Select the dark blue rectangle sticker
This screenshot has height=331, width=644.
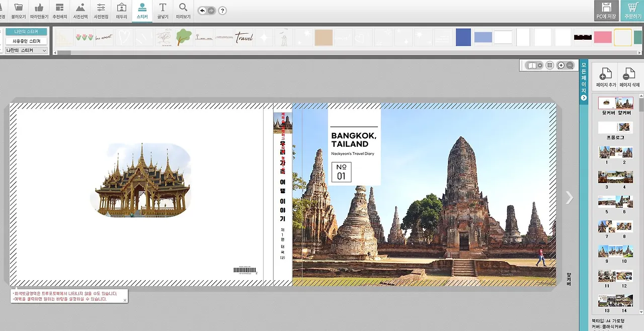(x=463, y=37)
